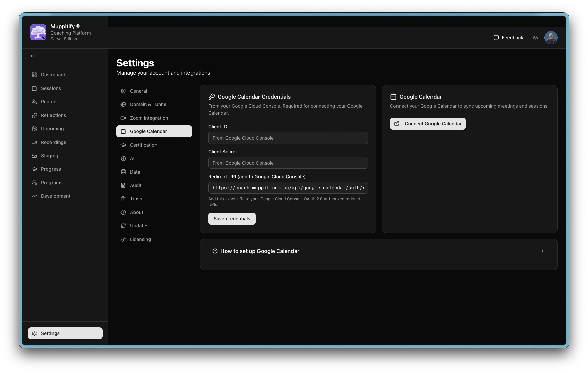The image size is (588, 373).
Task: Select the Zoom Integration settings tab
Action: [x=149, y=118]
